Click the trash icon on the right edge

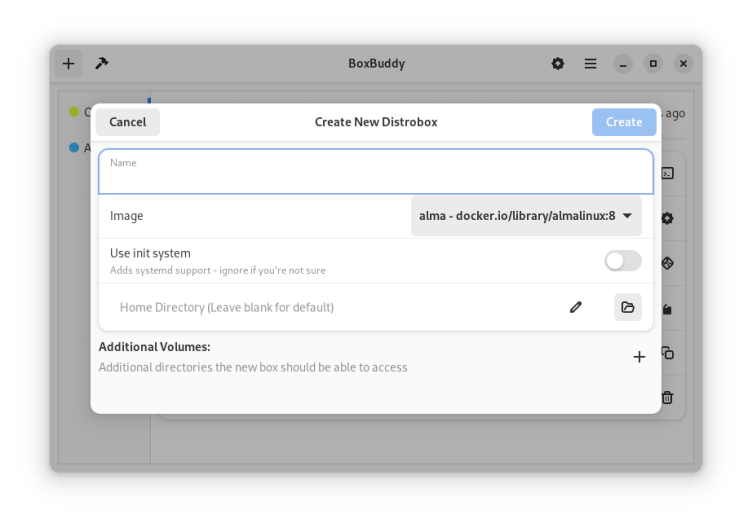pyautogui.click(x=668, y=397)
